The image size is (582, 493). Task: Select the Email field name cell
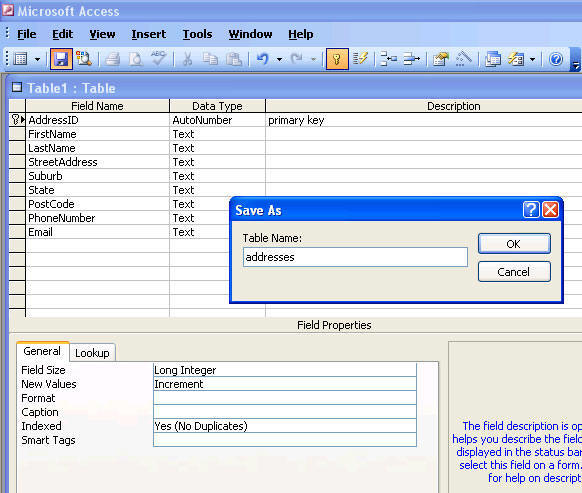[x=97, y=232]
